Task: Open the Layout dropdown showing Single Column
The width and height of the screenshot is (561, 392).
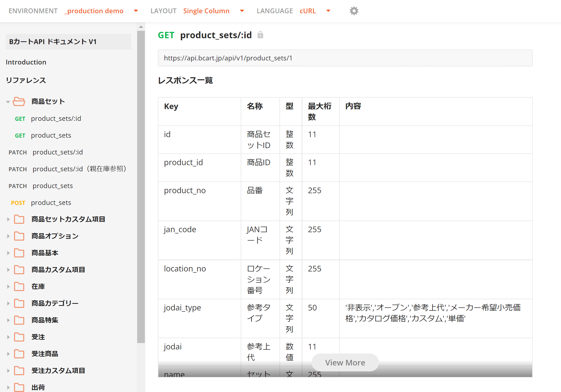Action: (x=214, y=11)
